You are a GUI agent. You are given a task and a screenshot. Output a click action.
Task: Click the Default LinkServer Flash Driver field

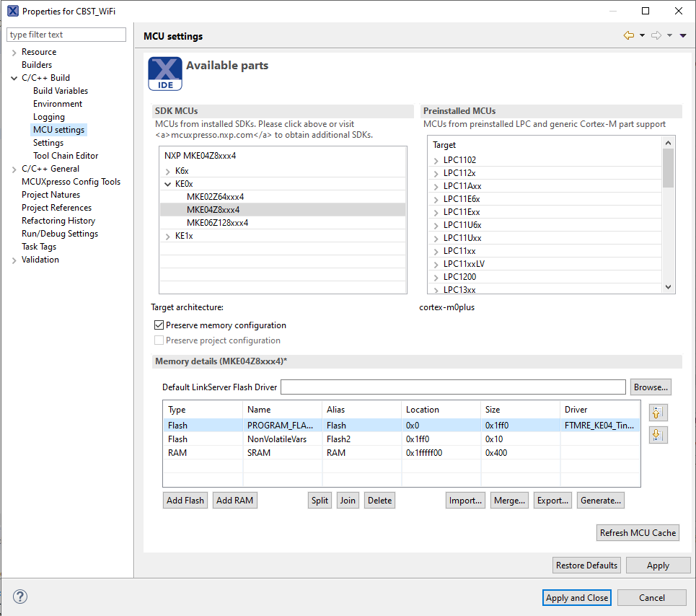click(x=453, y=387)
